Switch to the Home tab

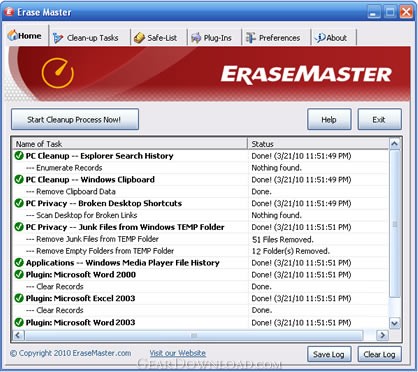(26, 35)
